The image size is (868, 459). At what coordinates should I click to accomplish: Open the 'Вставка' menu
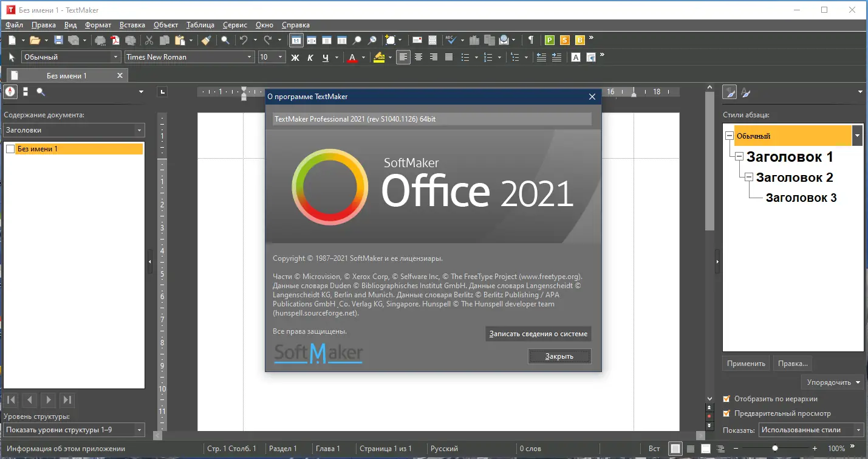[x=132, y=25]
